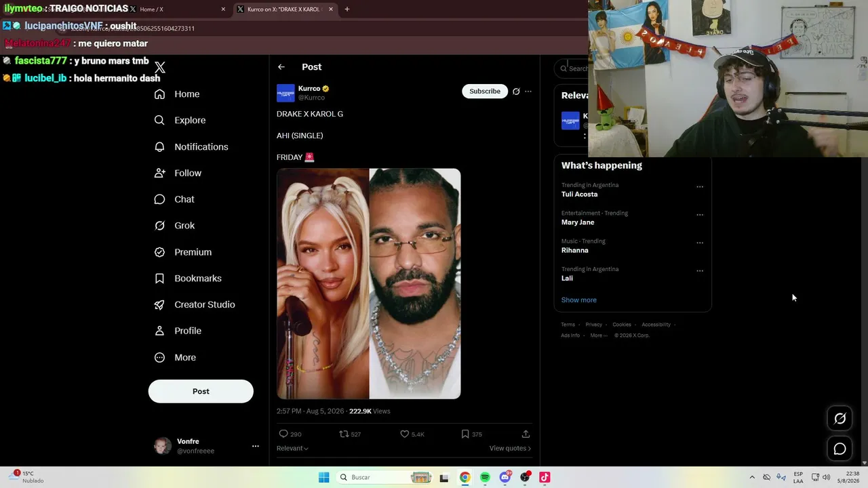Image resolution: width=868 pixels, height=488 pixels.
Task: Click the 222.9K Views count
Action: click(x=370, y=411)
